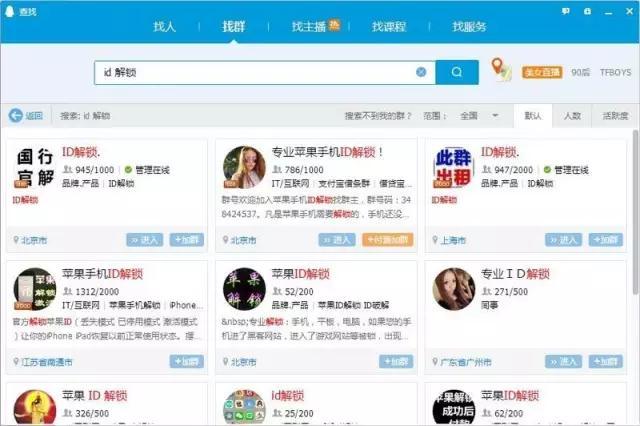Click the QQ penguin logo icon
The width and height of the screenshot is (640, 426).
tap(9, 11)
